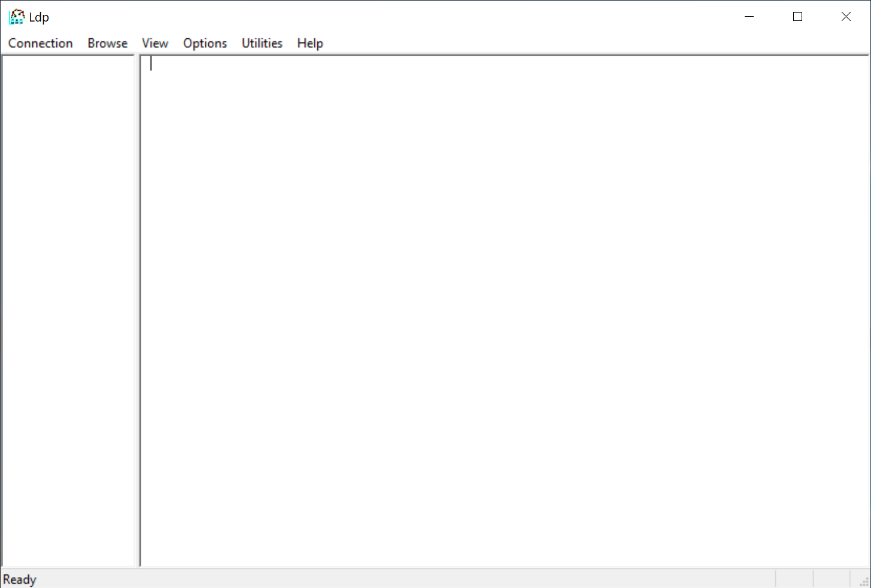Open the Browse menu

[x=107, y=43]
